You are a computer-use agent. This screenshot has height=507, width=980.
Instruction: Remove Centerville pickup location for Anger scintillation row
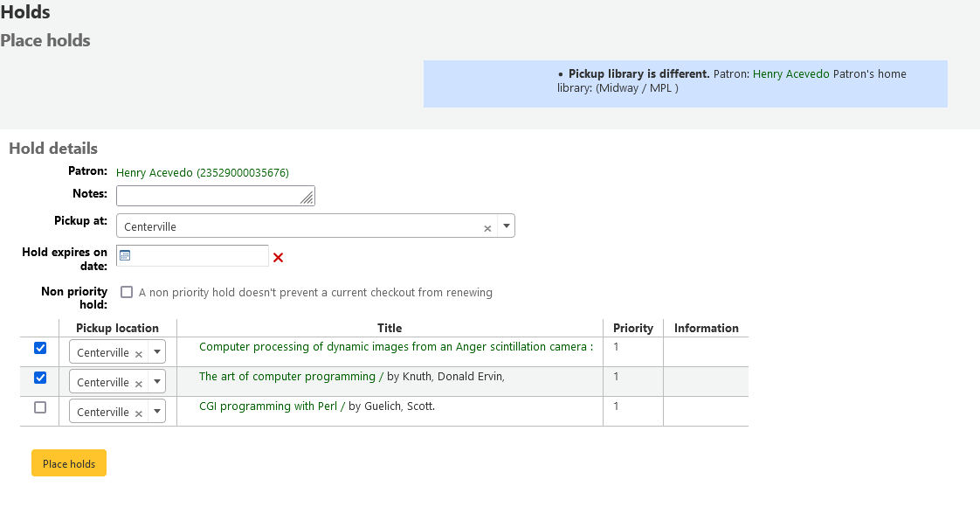tap(138, 354)
